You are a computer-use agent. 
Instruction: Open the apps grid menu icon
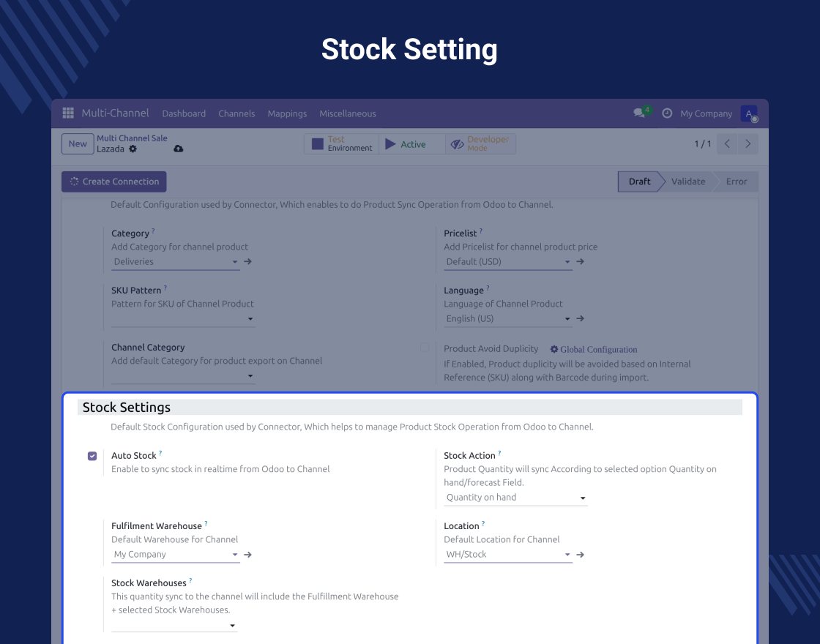click(x=68, y=113)
